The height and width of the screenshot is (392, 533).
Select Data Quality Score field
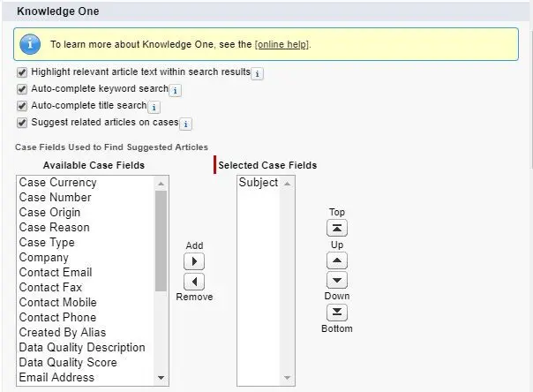(x=86, y=362)
